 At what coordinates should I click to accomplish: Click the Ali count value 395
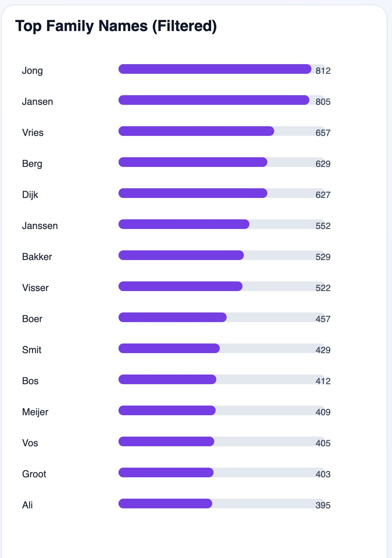pyautogui.click(x=323, y=505)
